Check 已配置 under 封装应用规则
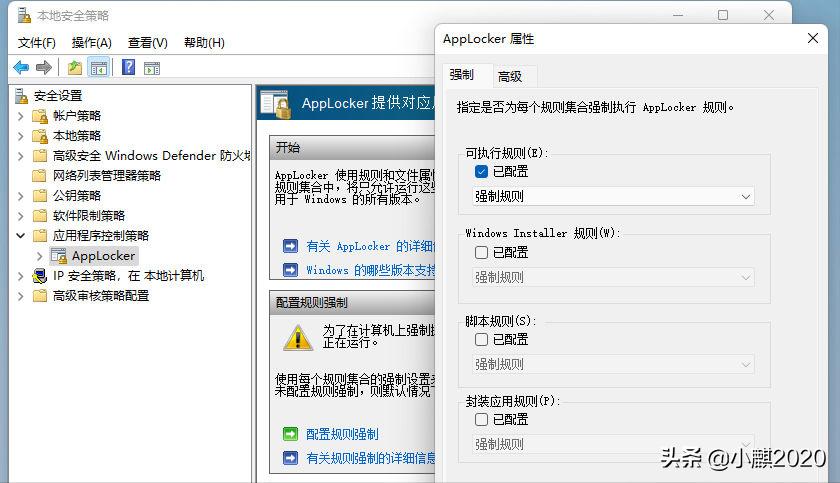 click(x=481, y=419)
